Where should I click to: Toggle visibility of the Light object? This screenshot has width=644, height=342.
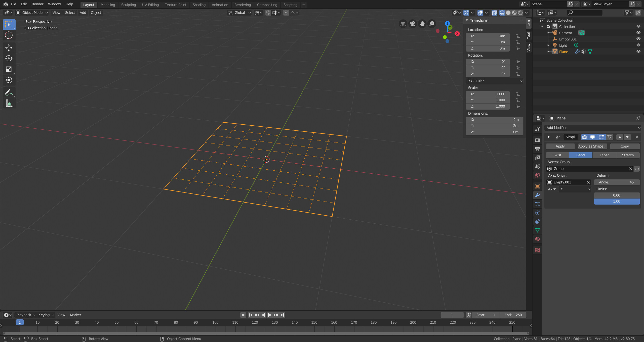pos(638,45)
